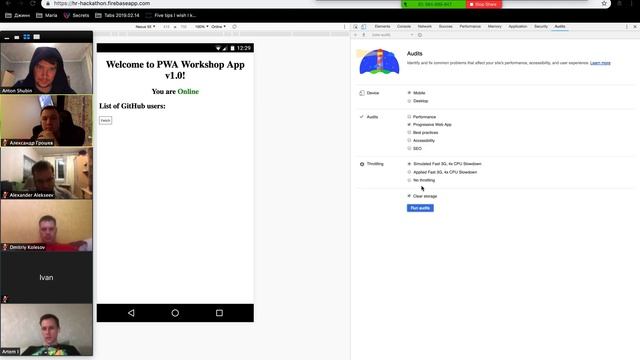Click the device height input field
Image resolution: width=640 pixels, height=360 pixels.
click(183, 27)
